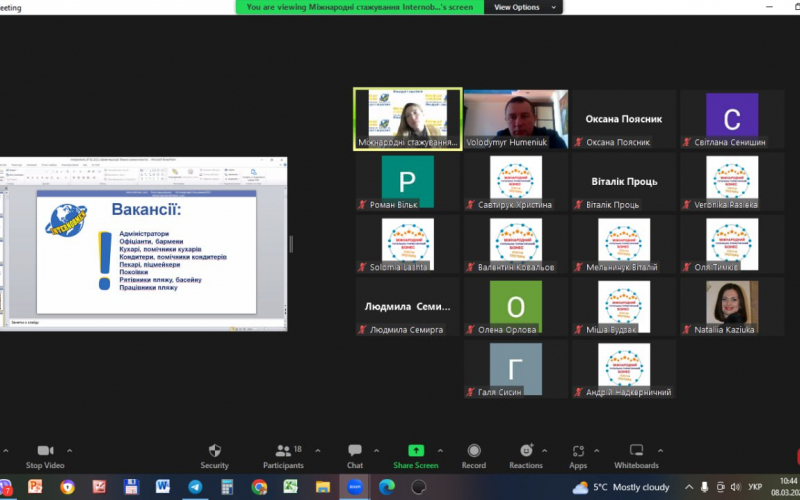This screenshot has height=500, width=800.
Task: Open PowerPoint from the taskbar
Action: [x=35, y=487]
